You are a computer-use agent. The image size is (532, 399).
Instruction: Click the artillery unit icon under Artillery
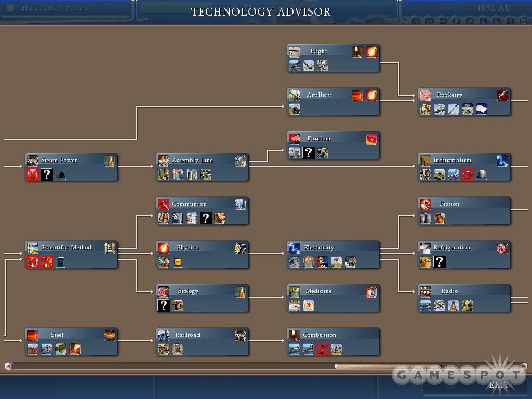coord(295,109)
